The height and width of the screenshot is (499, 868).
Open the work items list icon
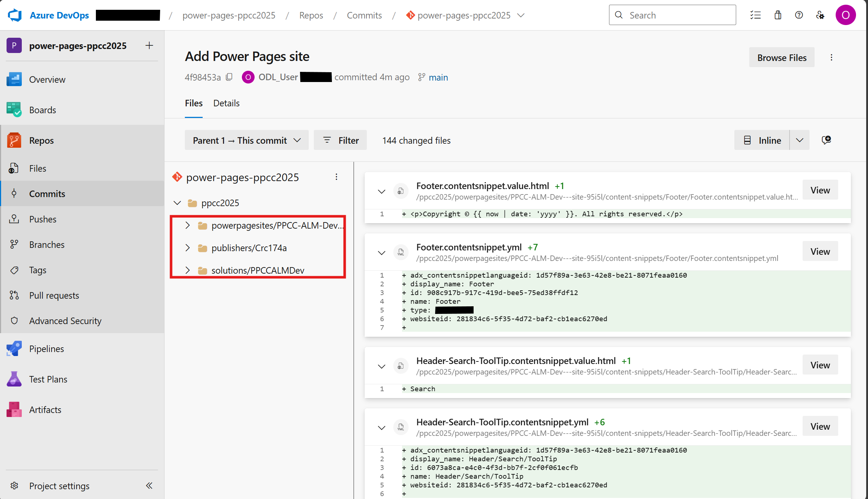[x=755, y=15]
